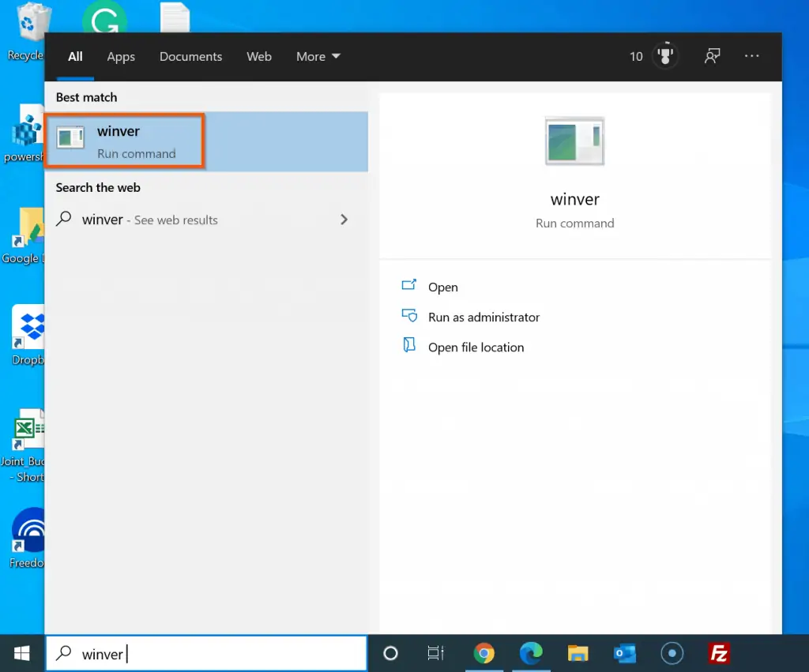Click the Run as administrator shield icon
This screenshot has height=672, width=809.
click(410, 315)
